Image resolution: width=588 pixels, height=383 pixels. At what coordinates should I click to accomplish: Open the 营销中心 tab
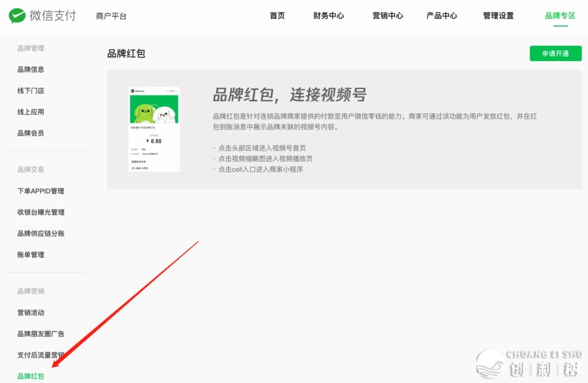pyautogui.click(x=388, y=16)
